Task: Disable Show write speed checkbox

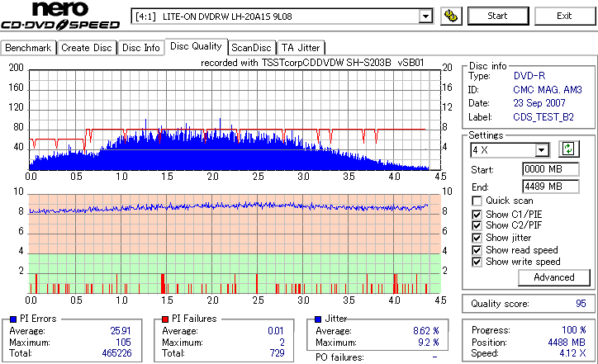Action: (x=477, y=262)
